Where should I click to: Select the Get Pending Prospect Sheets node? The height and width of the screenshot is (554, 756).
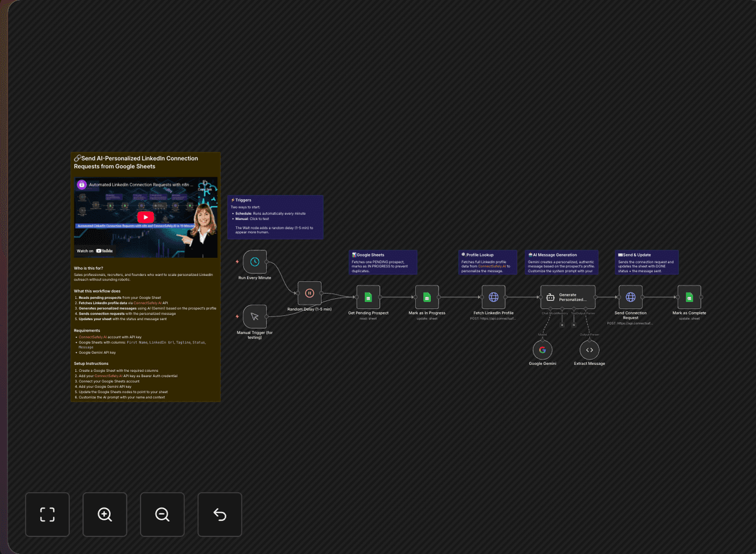(368, 297)
